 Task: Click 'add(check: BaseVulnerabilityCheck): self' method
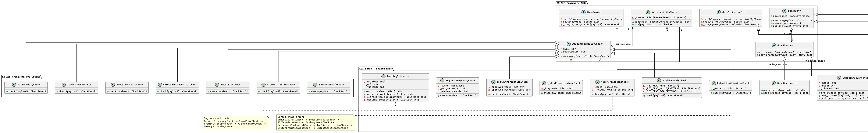click(x=663, y=22)
